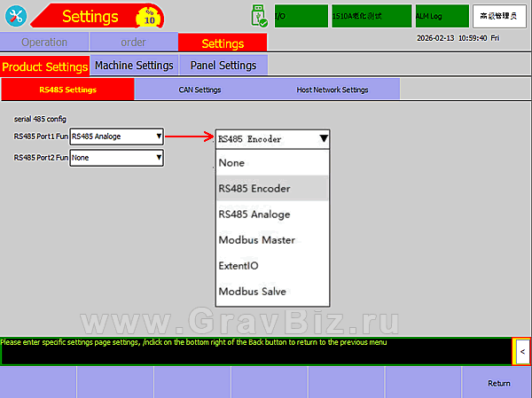
Task: Click the wrench tools icon in header
Action: click(x=17, y=17)
